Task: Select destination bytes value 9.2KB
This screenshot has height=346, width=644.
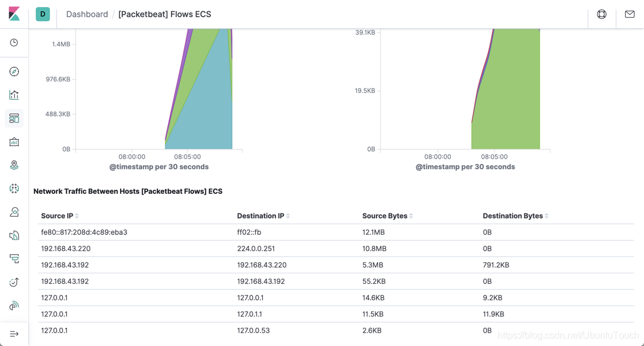Action: [492, 298]
